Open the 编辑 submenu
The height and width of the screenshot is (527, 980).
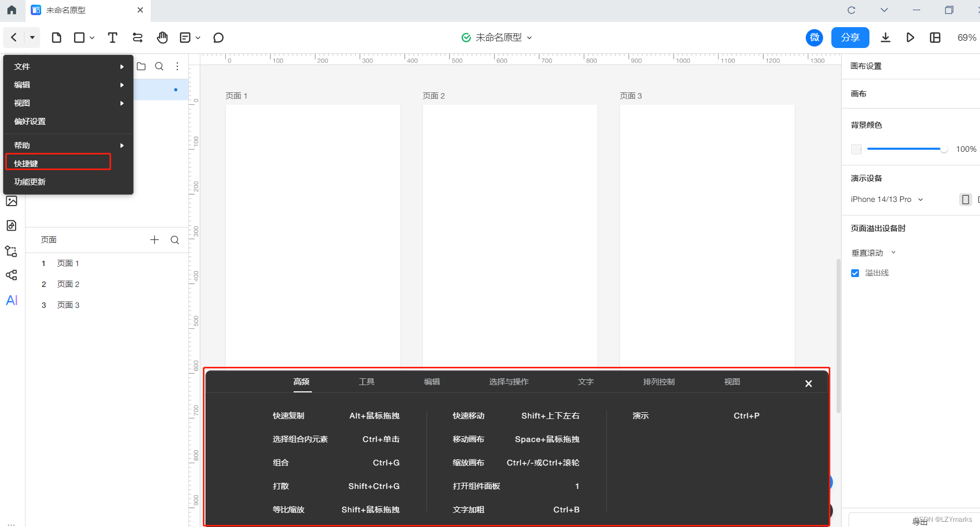[x=68, y=85]
